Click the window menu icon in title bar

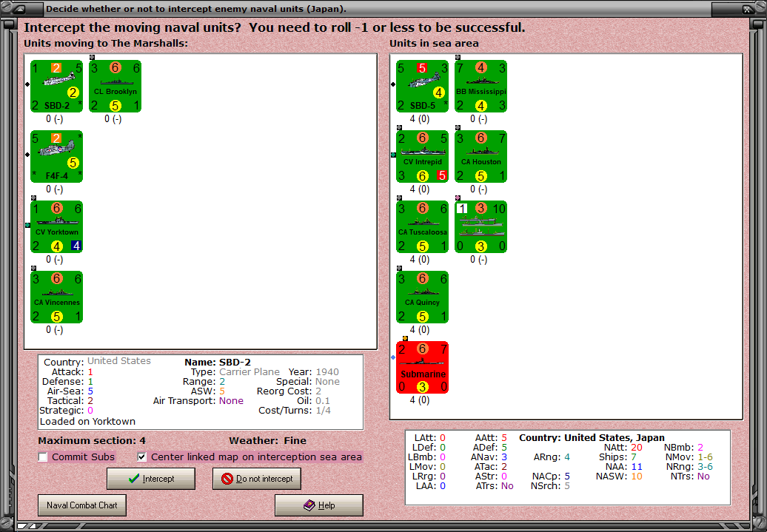tap(21, 9)
